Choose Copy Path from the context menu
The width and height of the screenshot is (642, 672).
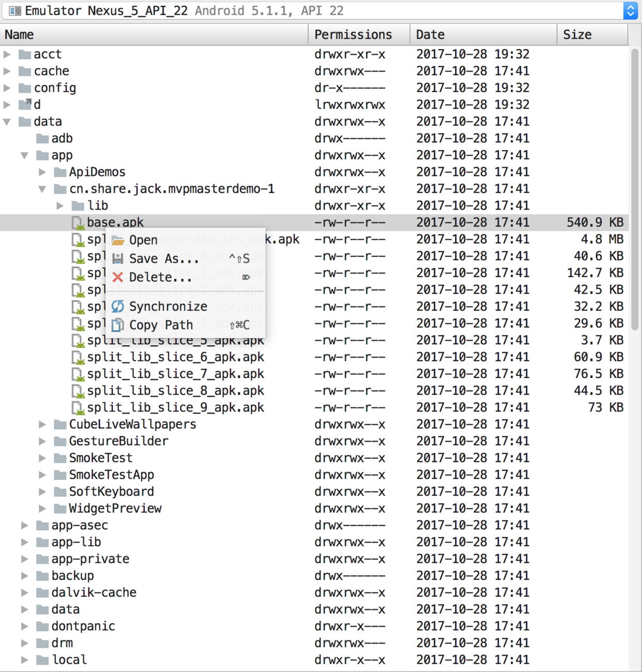(185, 325)
